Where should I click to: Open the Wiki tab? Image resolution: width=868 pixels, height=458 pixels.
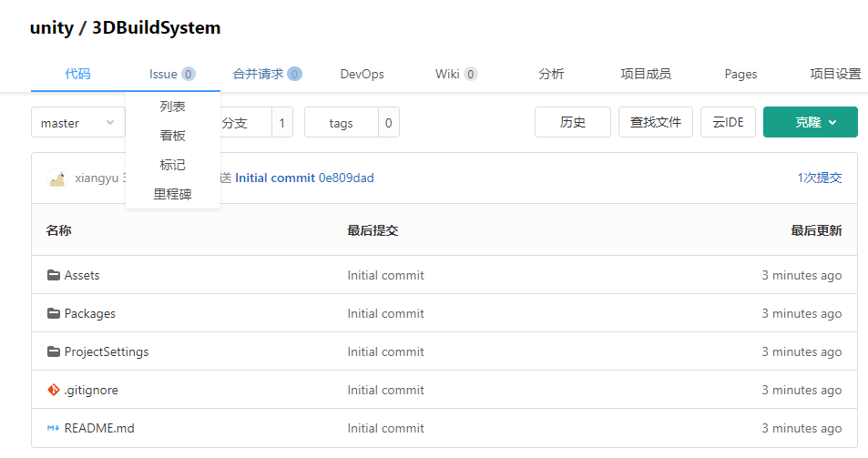[455, 74]
